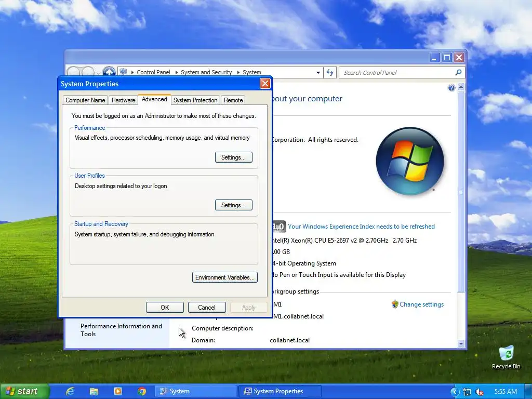
Task: Open the Computer Name tab
Action: 85,100
